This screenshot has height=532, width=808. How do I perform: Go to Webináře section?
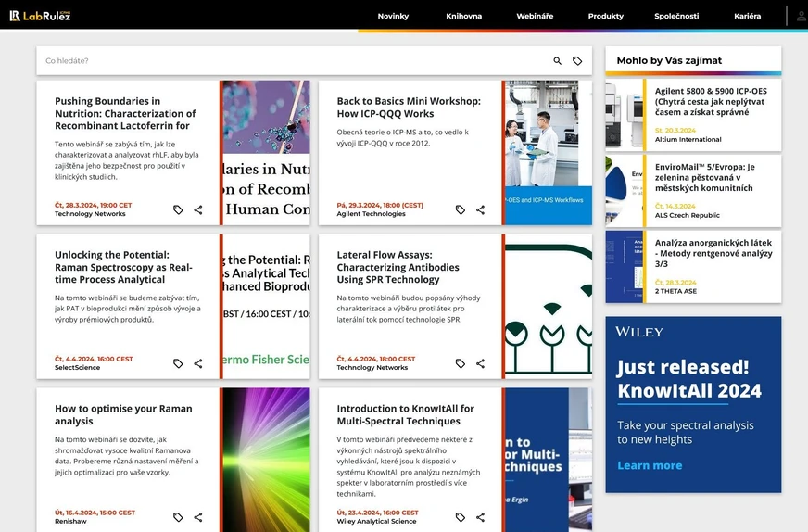tap(535, 16)
